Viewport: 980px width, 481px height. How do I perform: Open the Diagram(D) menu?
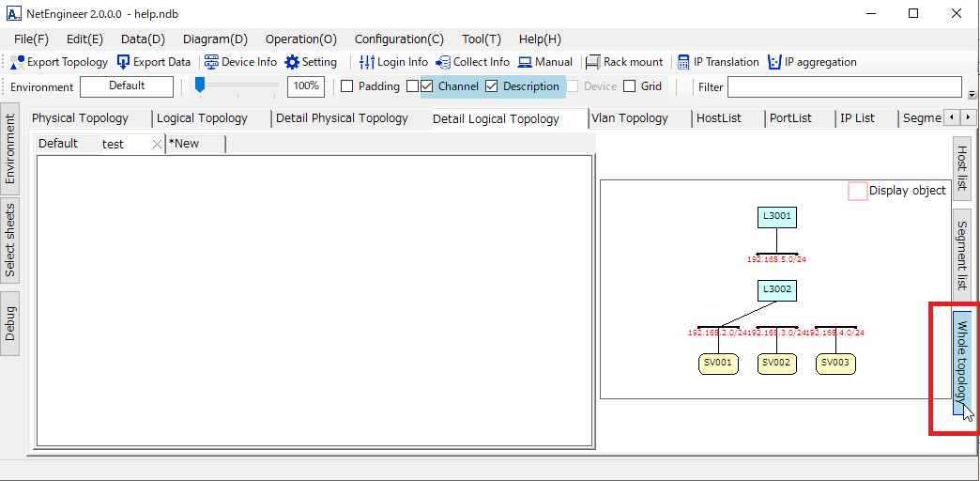tap(215, 39)
